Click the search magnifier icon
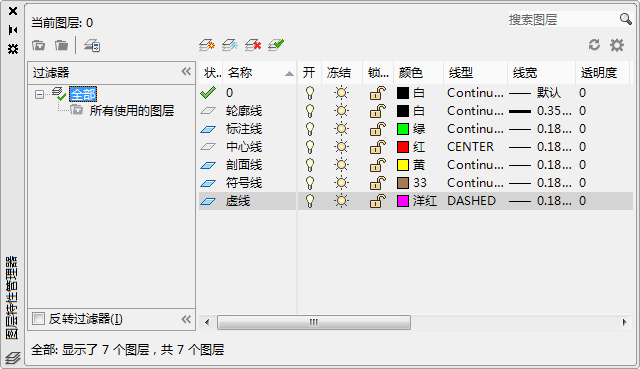 625,19
